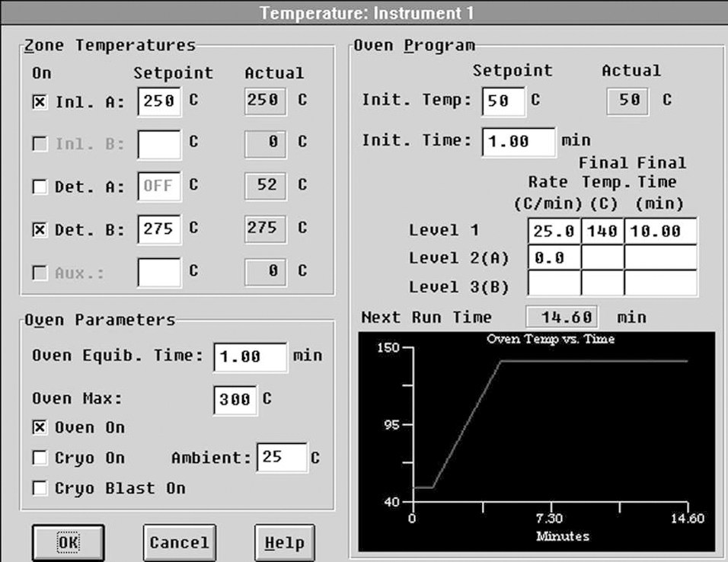This screenshot has width=728, height=562.
Task: Click the Cancel button
Action: tap(179, 543)
